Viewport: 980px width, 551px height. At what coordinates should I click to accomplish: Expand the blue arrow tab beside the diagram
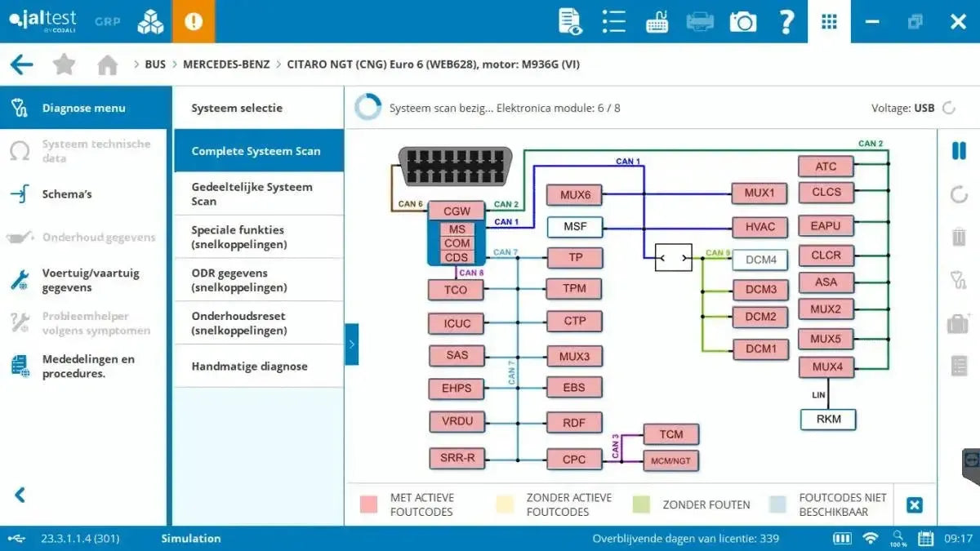point(352,344)
